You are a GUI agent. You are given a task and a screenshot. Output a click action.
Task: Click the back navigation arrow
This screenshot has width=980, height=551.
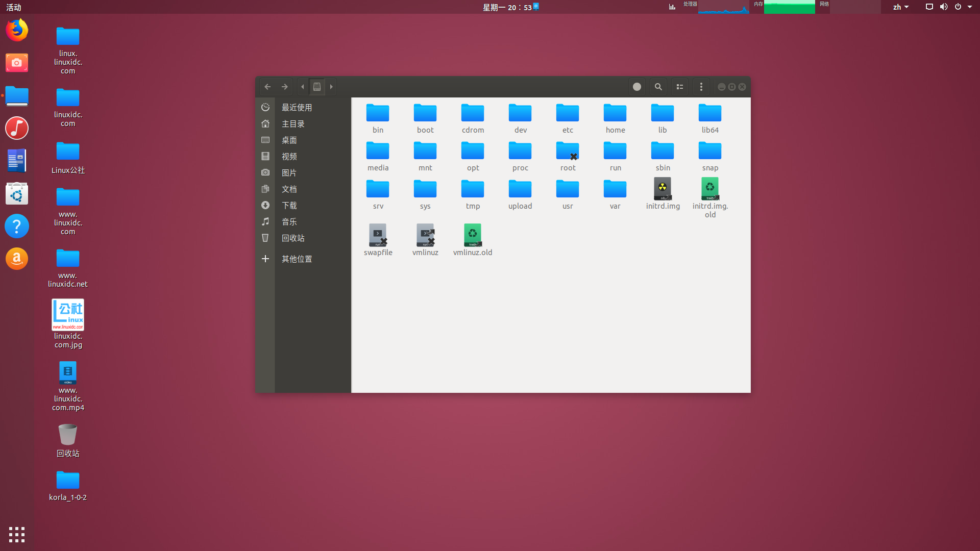tap(267, 87)
